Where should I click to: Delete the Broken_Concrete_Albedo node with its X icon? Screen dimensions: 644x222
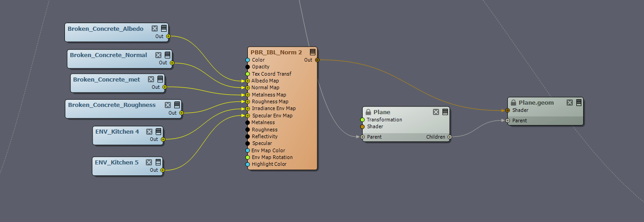point(155,29)
